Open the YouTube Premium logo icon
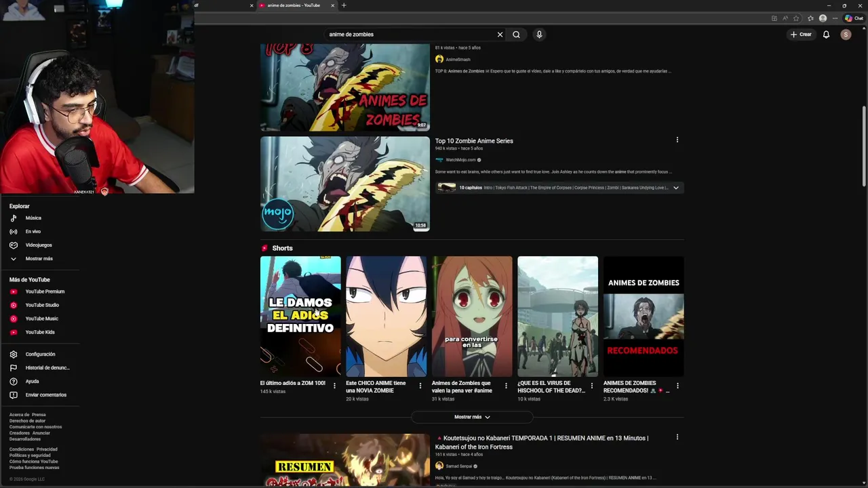This screenshot has width=868, height=488. pos(14,291)
